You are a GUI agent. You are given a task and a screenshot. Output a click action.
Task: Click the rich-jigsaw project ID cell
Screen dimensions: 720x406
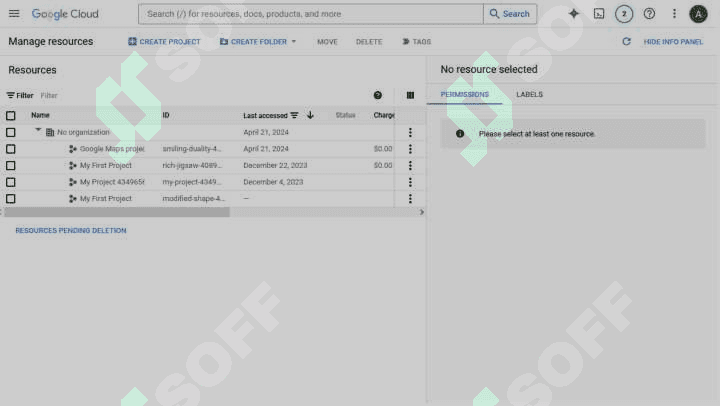(192, 165)
